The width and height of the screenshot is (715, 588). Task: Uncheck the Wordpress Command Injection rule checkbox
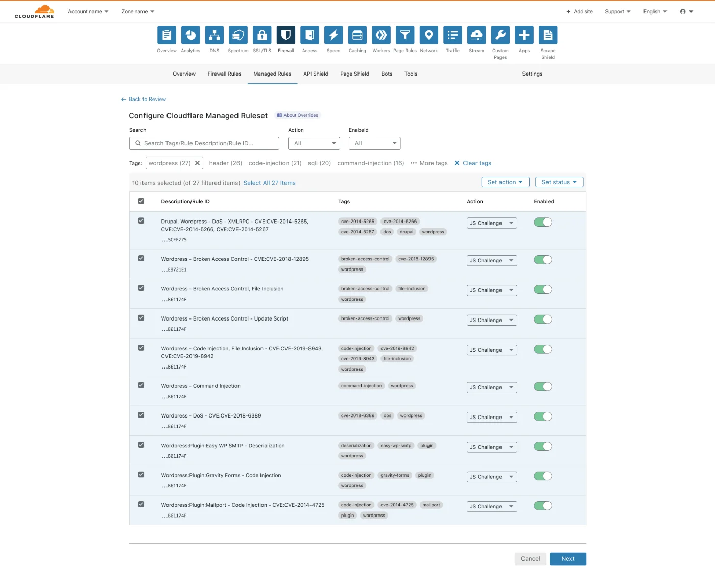141,385
